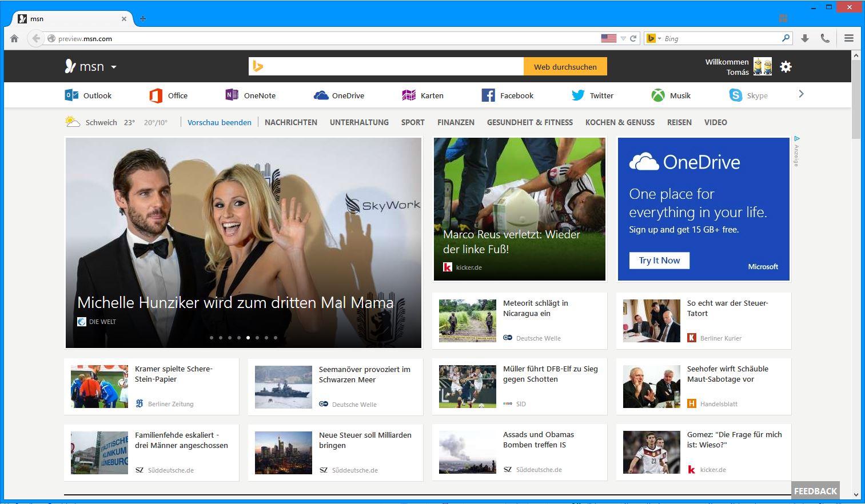Click the US flag icon in address bar

(x=609, y=38)
